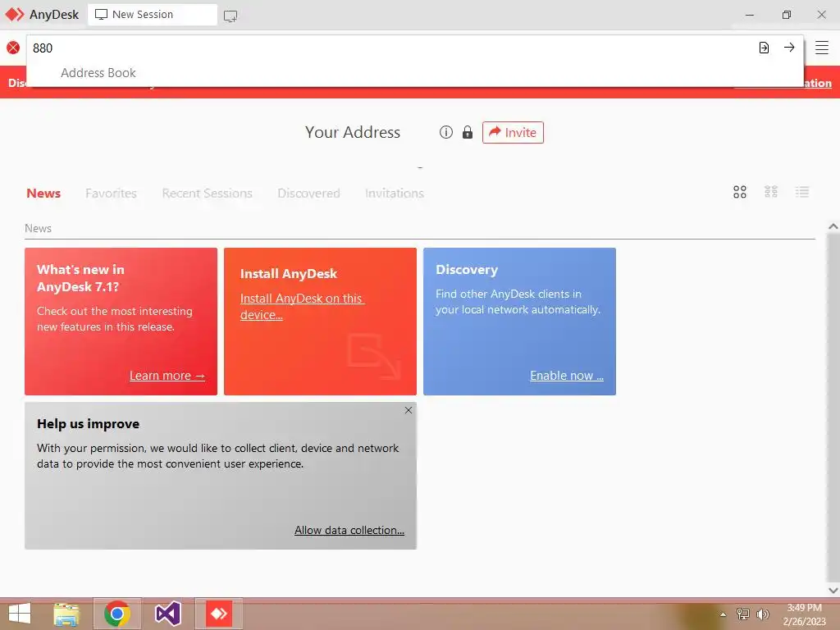
Task: Click the red connection status icon
Action: [x=13, y=48]
